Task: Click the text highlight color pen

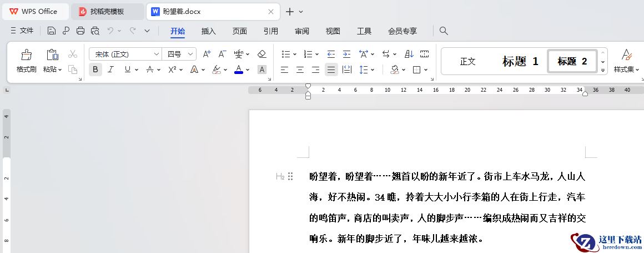Action: click(x=217, y=70)
